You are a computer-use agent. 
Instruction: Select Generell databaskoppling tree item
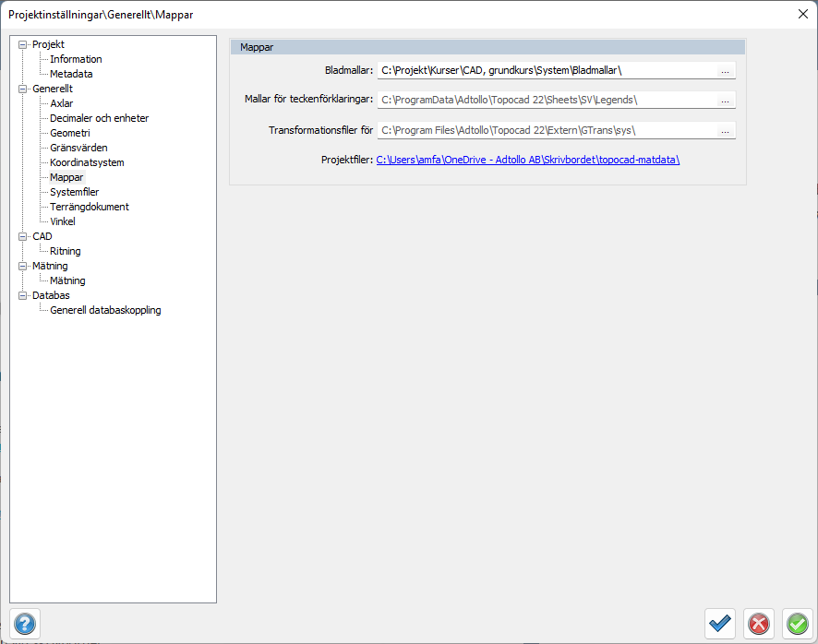(105, 310)
